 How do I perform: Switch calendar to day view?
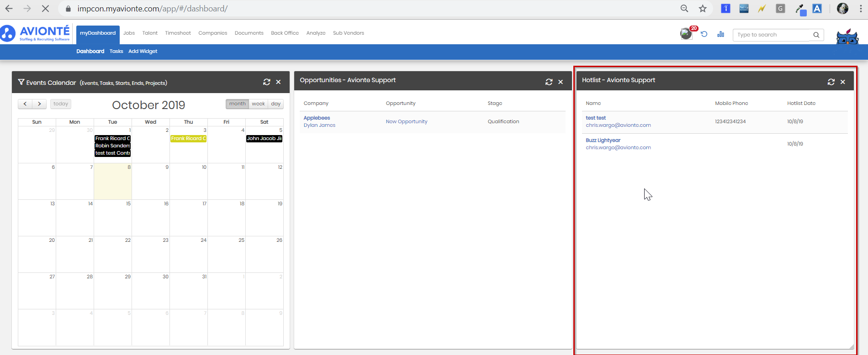(276, 104)
